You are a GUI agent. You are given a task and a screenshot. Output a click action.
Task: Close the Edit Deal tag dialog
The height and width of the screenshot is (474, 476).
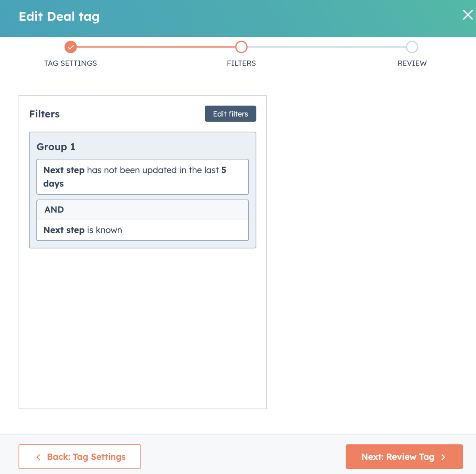[x=468, y=15]
